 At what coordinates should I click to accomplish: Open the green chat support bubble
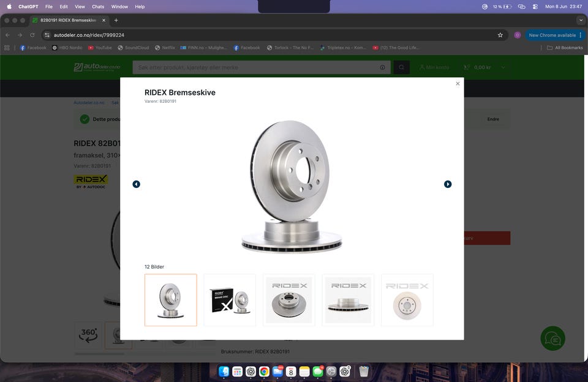(x=552, y=339)
